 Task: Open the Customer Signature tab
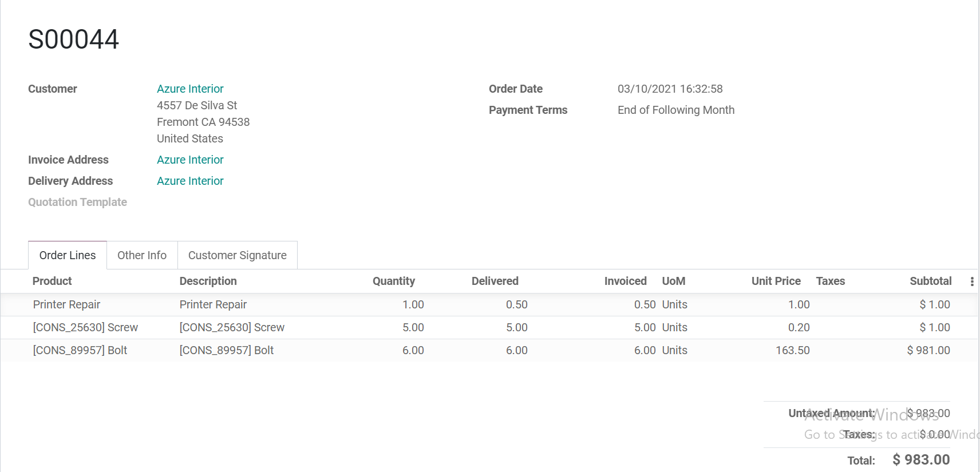(237, 255)
